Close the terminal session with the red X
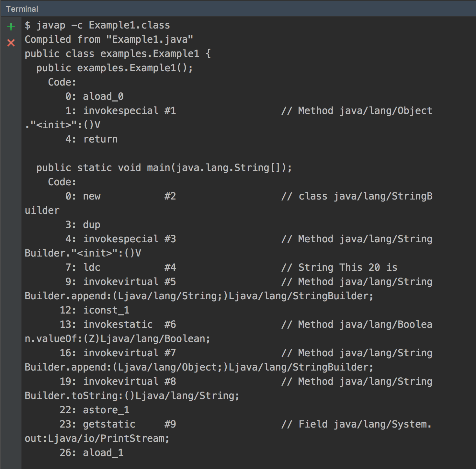 coord(11,43)
